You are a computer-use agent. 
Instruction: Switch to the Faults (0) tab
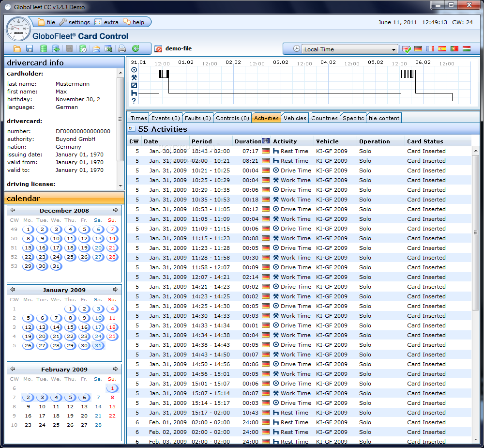point(197,118)
